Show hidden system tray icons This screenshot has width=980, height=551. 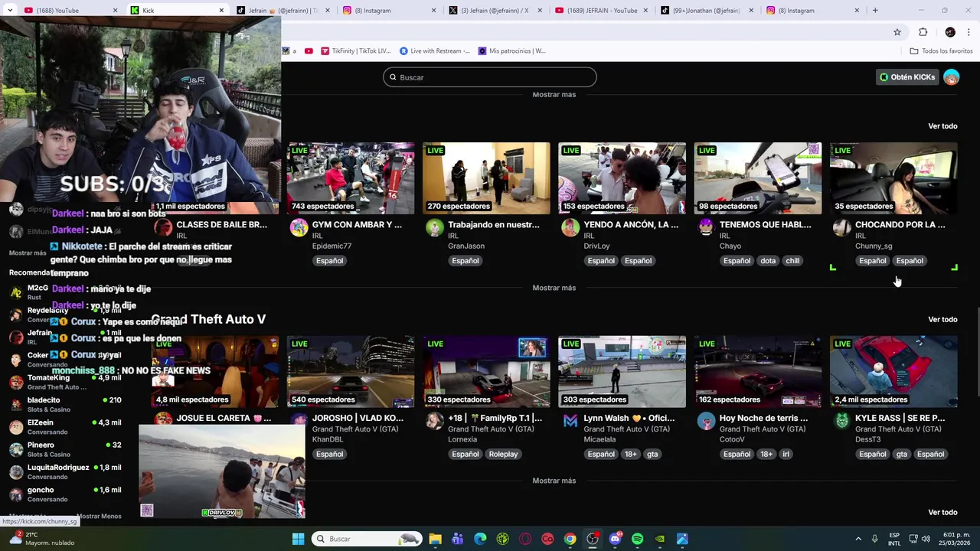click(x=857, y=539)
